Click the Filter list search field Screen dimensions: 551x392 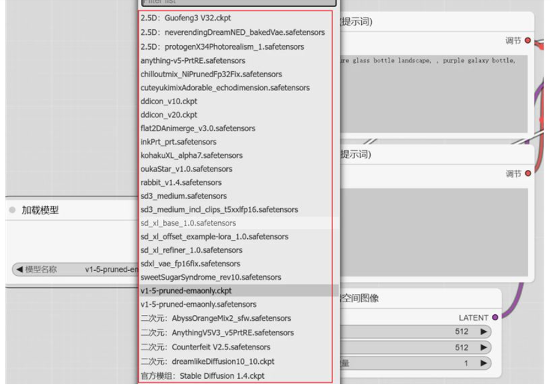(x=237, y=2)
